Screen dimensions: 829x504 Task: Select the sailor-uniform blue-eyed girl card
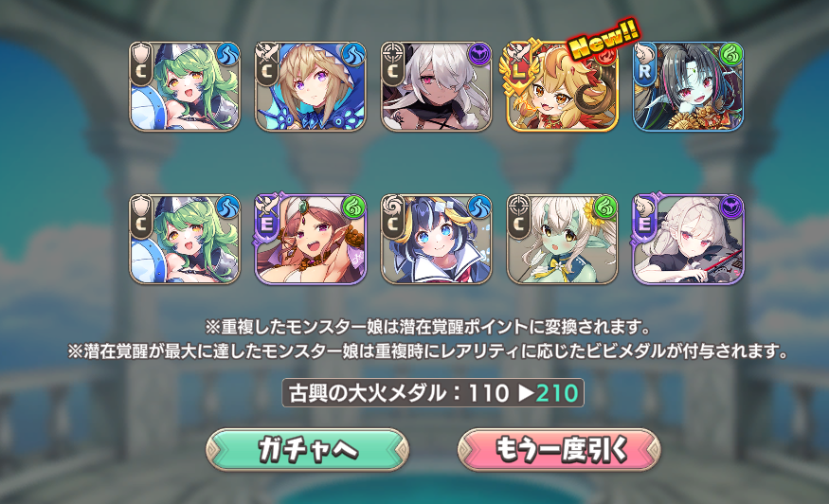[x=436, y=239]
